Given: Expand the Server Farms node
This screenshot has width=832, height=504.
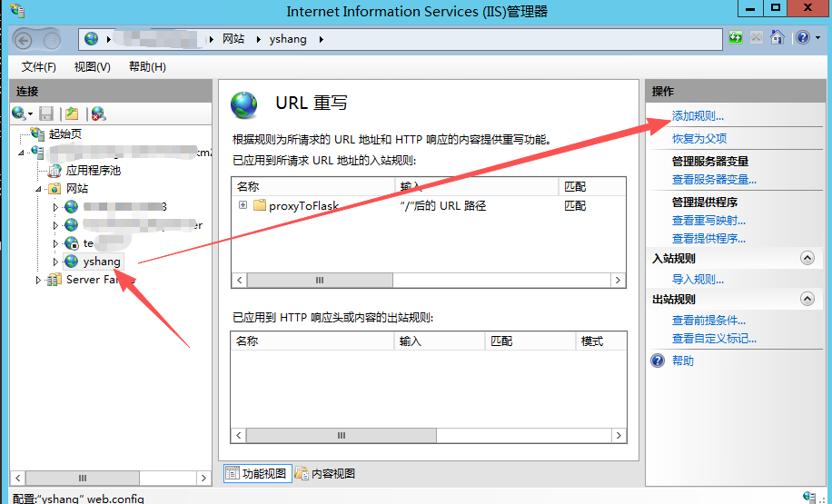Looking at the screenshot, I should pos(38,280).
